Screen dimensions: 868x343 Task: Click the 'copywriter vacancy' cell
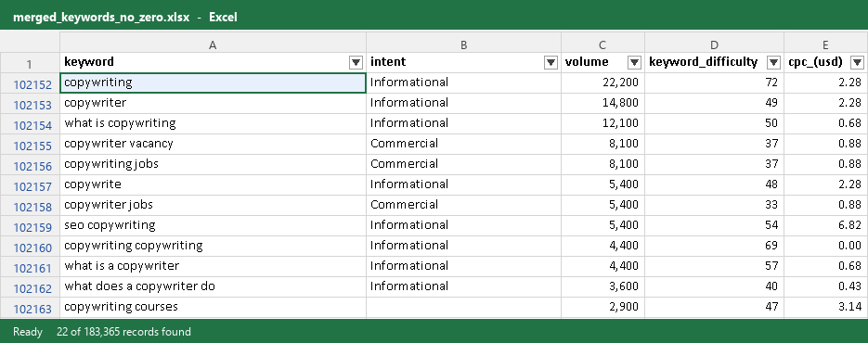[x=213, y=145]
